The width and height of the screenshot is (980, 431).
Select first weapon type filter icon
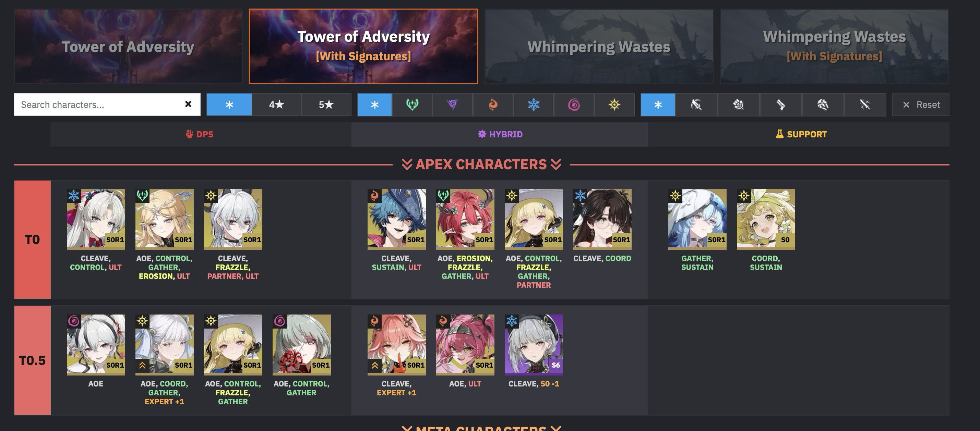(696, 104)
